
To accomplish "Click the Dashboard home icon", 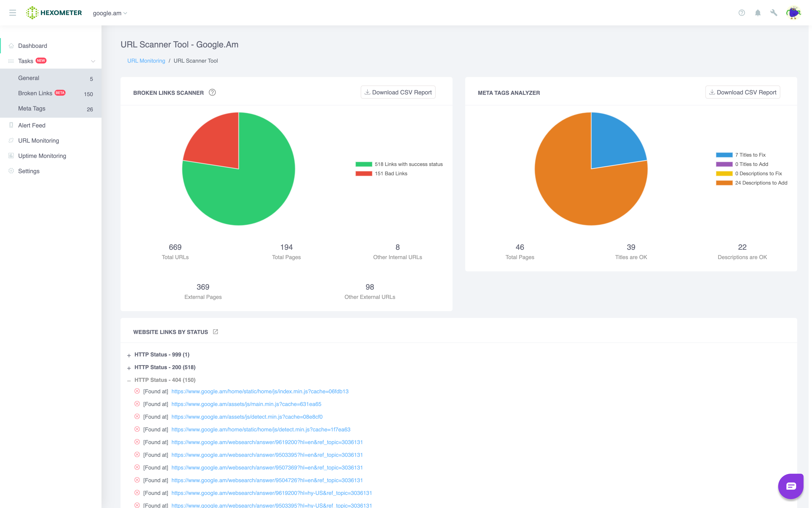I will [x=11, y=46].
